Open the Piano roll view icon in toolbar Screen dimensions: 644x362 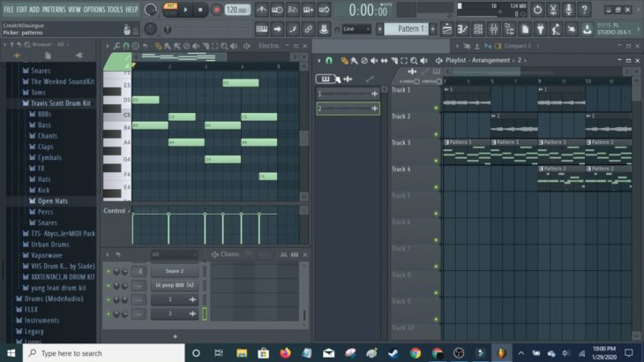(462, 29)
